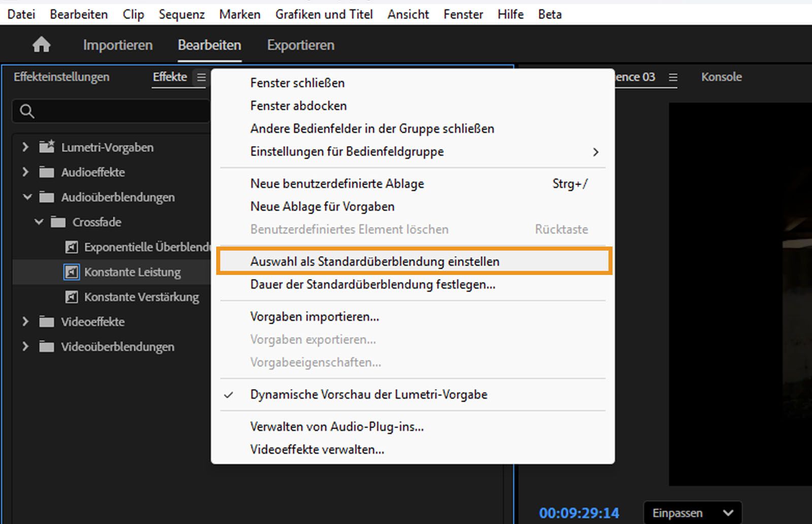Switch to the Exportieren workspace tab

[x=301, y=45]
